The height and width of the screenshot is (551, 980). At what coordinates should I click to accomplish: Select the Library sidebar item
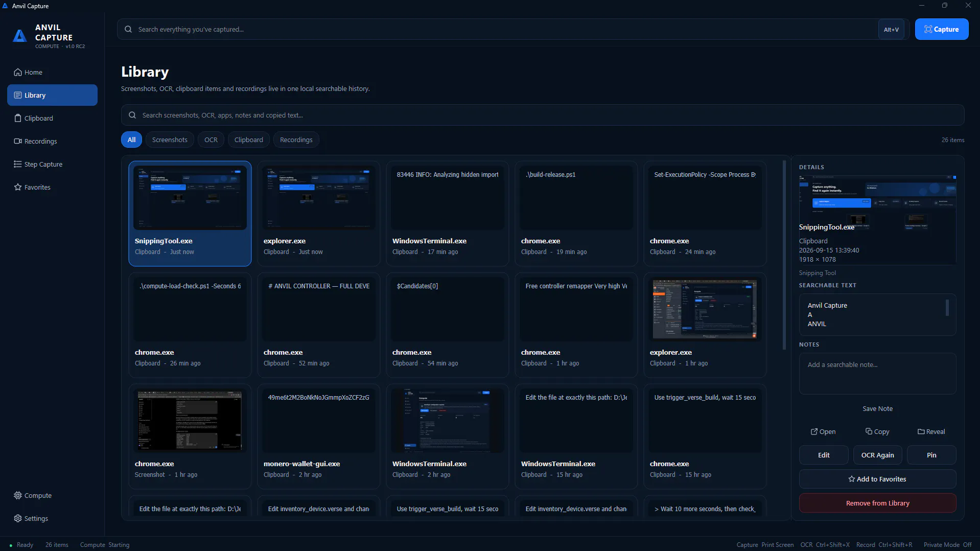[52, 95]
